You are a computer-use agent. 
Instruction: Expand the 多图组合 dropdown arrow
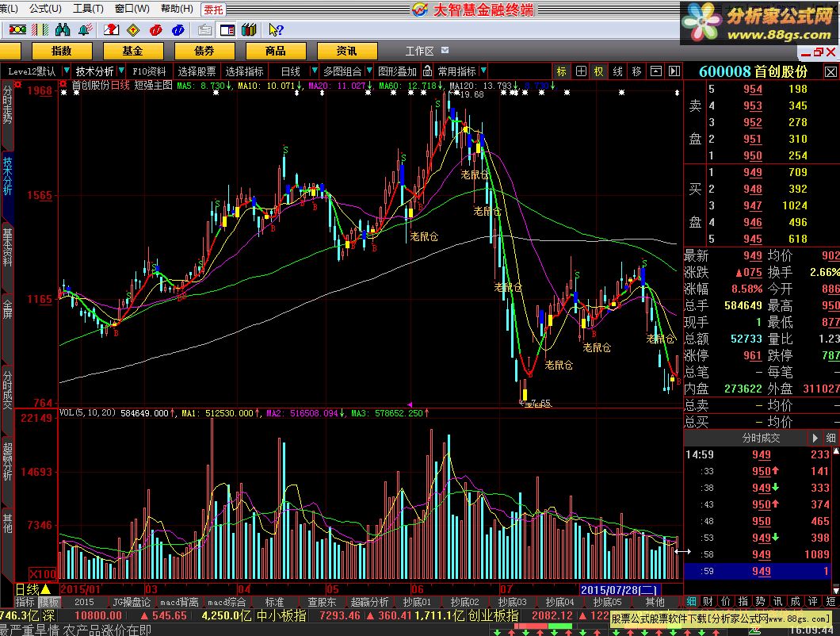point(369,71)
